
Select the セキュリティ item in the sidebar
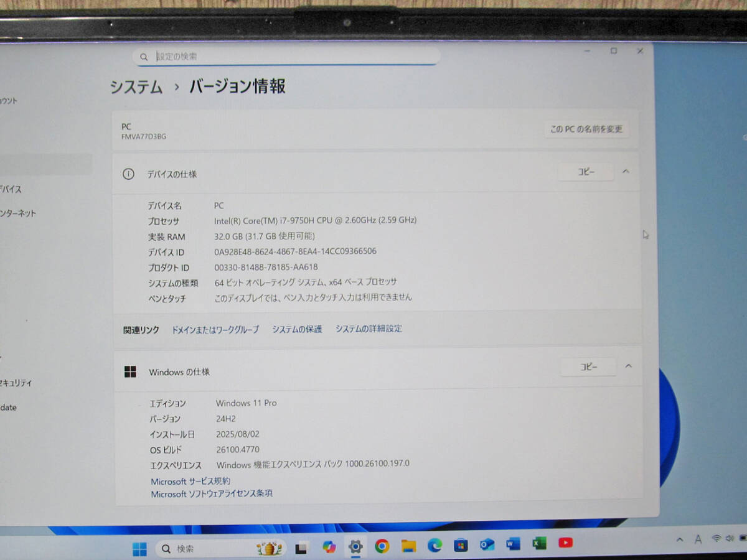point(16,383)
